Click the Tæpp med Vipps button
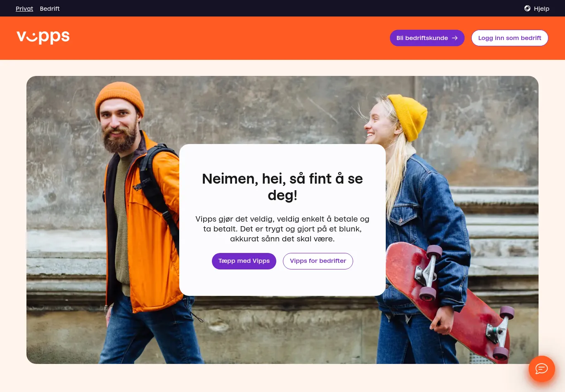Viewport: 565px width, 392px height. pos(244,261)
